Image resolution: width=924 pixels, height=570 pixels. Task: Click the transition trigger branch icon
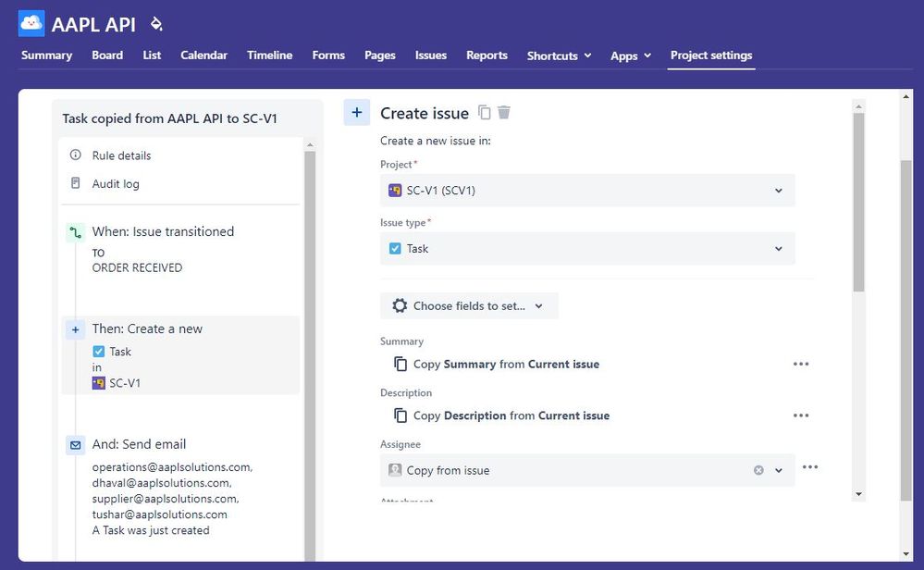(76, 232)
